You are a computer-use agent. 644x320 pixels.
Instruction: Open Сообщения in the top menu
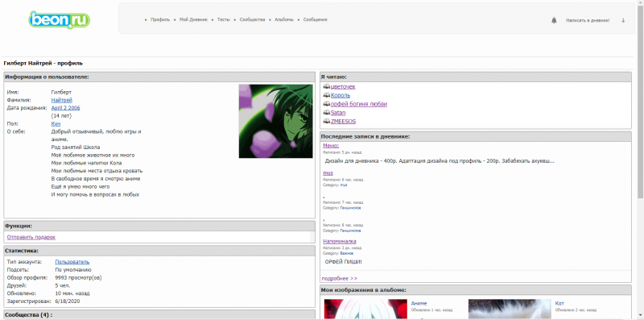(315, 19)
